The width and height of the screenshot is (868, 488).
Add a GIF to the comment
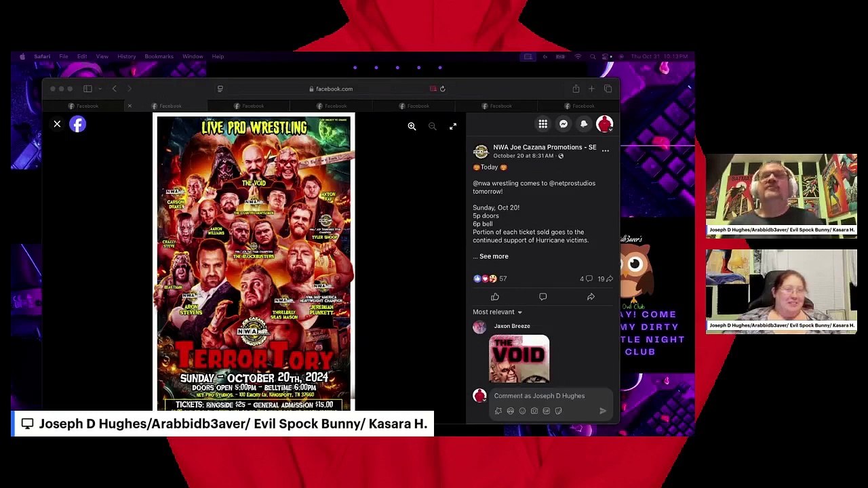pos(547,411)
